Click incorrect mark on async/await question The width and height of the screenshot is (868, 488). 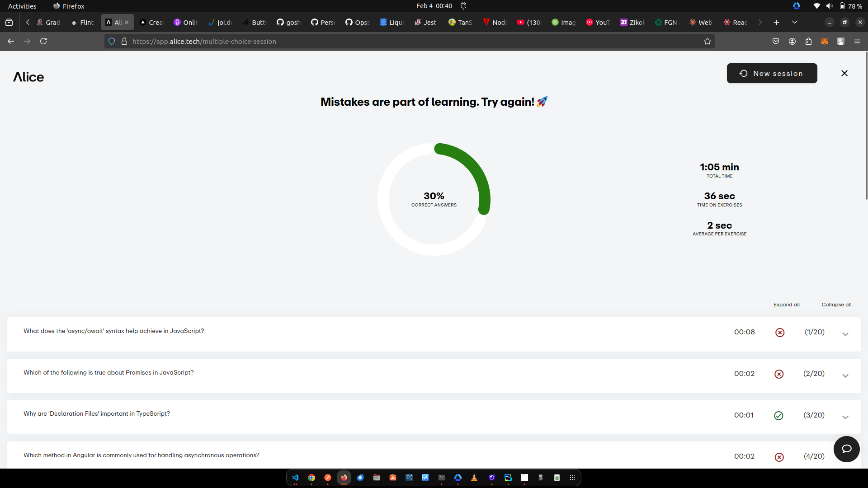pyautogui.click(x=780, y=333)
